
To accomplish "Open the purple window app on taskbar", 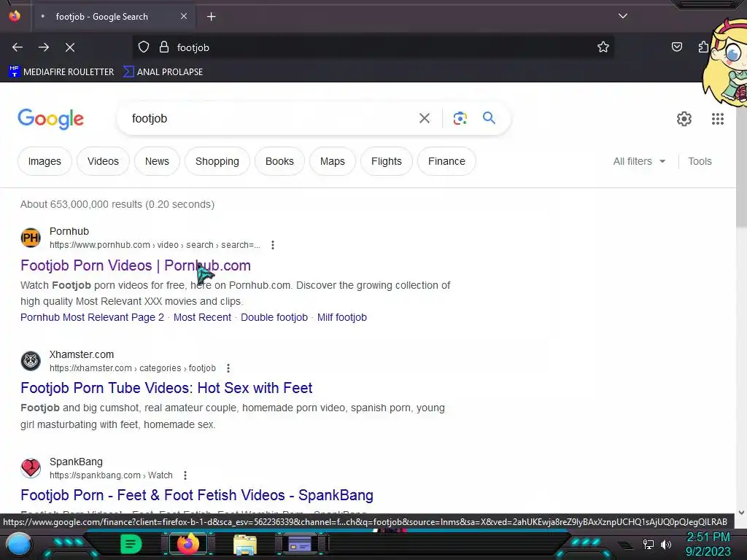I will 300,544.
